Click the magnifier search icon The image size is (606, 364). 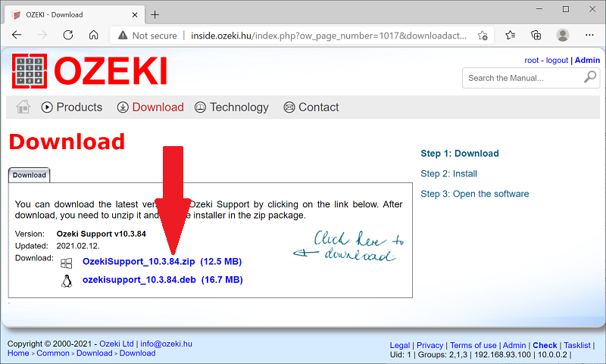click(590, 77)
